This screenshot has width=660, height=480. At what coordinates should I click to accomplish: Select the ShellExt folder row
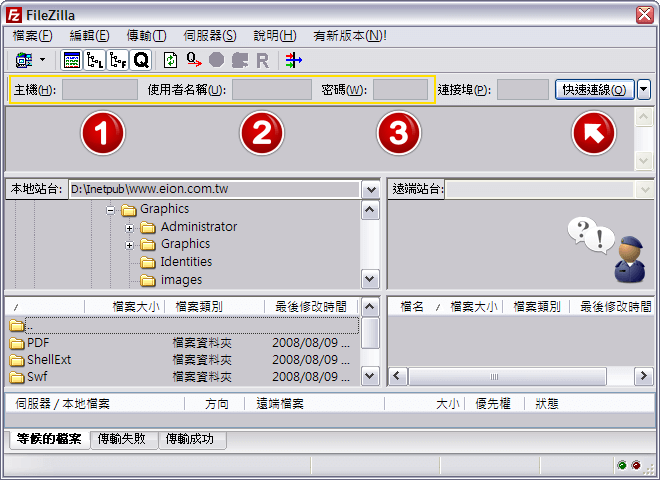184,360
